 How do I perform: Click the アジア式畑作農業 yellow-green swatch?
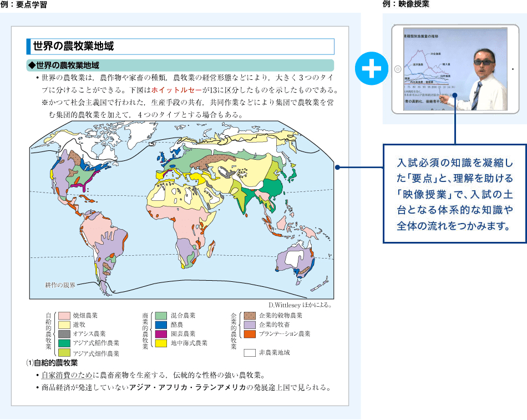point(64,352)
